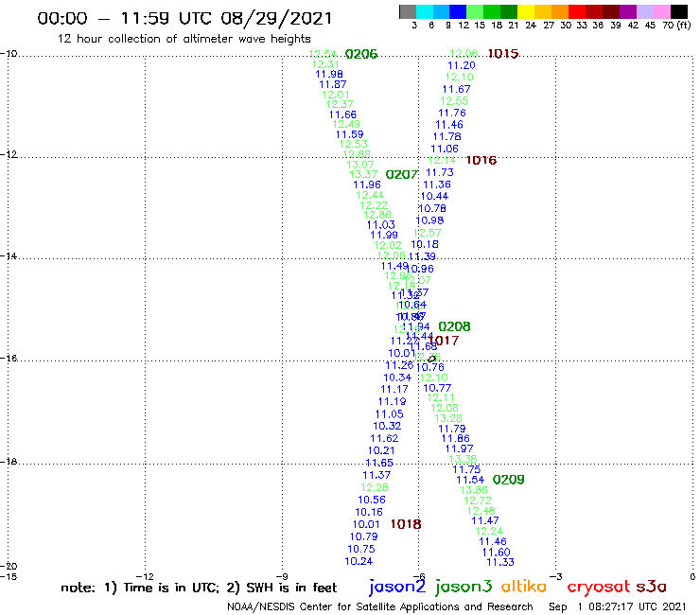Click wave height value 10.32
This screenshot has height=615, width=700.
(387, 426)
